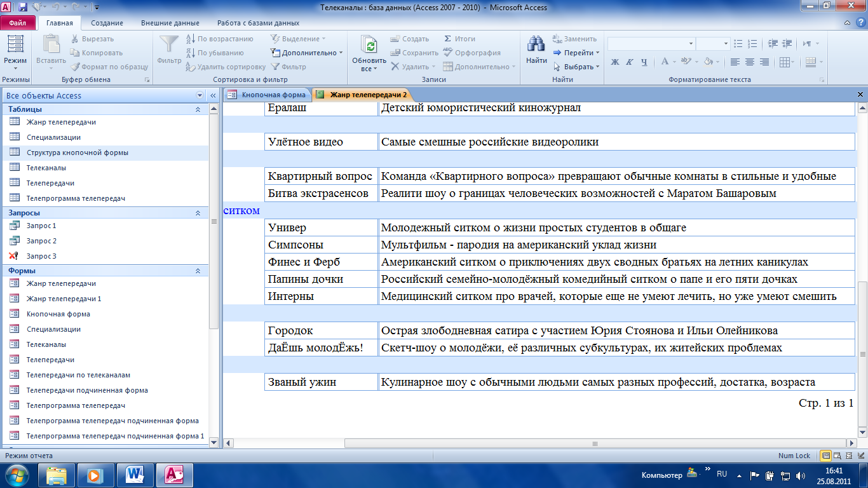This screenshot has height=488, width=868.
Task: Toggle italic (К) formatting
Action: (x=629, y=62)
